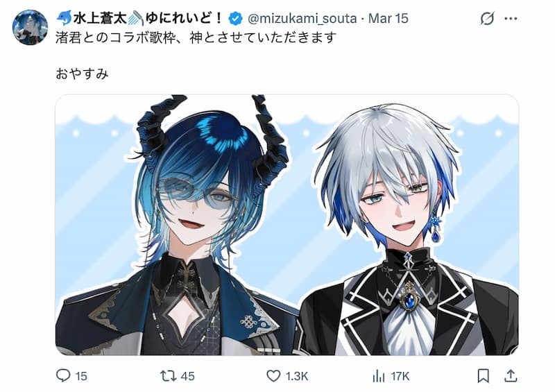Open the attached illustration image
555x392 pixels.
click(x=287, y=225)
